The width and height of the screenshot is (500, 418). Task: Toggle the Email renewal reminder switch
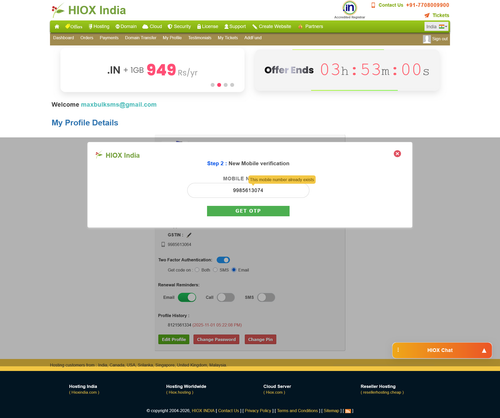(x=187, y=297)
